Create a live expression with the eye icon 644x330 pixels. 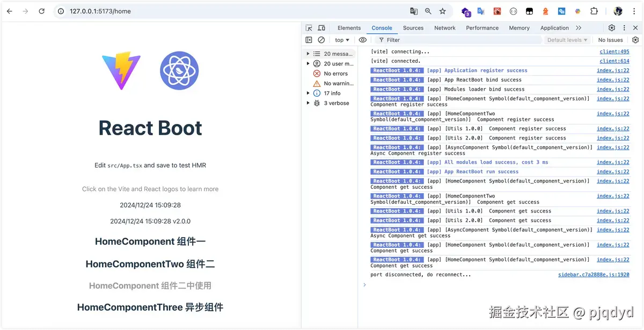pyautogui.click(x=363, y=40)
